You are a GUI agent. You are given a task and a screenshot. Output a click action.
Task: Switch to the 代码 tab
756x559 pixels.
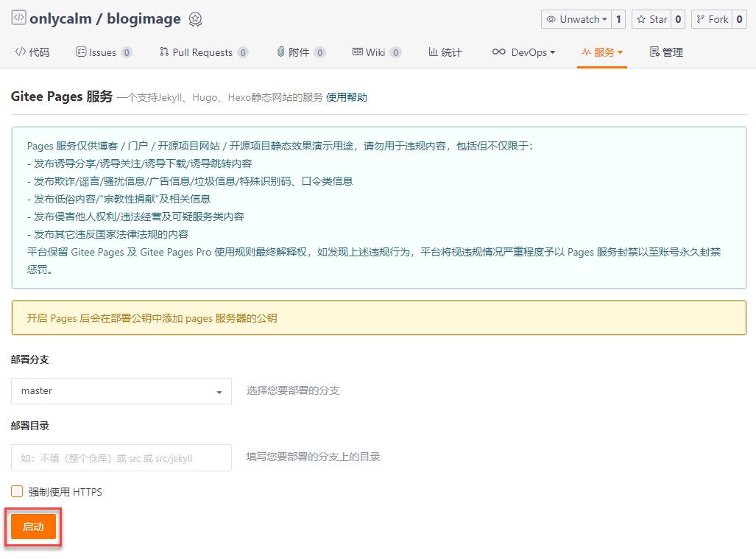coord(32,52)
